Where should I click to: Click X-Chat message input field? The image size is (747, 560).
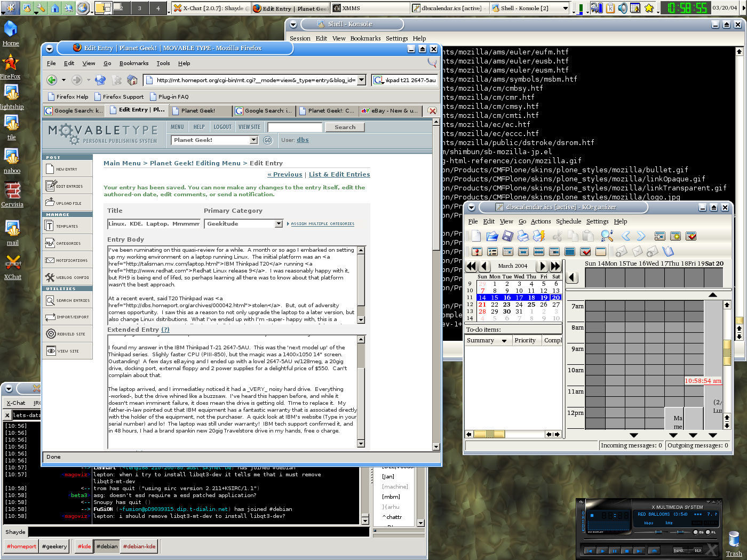[198, 532]
